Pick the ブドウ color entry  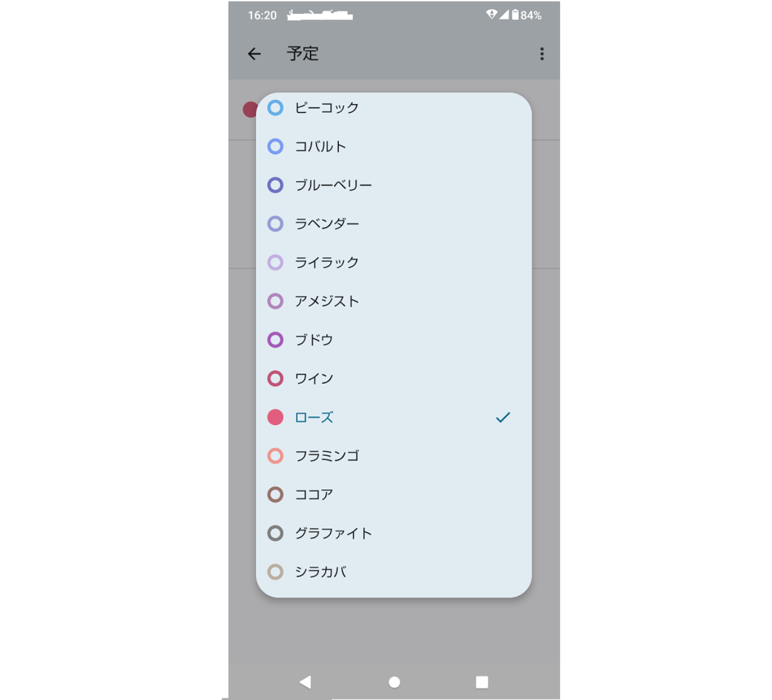point(393,340)
